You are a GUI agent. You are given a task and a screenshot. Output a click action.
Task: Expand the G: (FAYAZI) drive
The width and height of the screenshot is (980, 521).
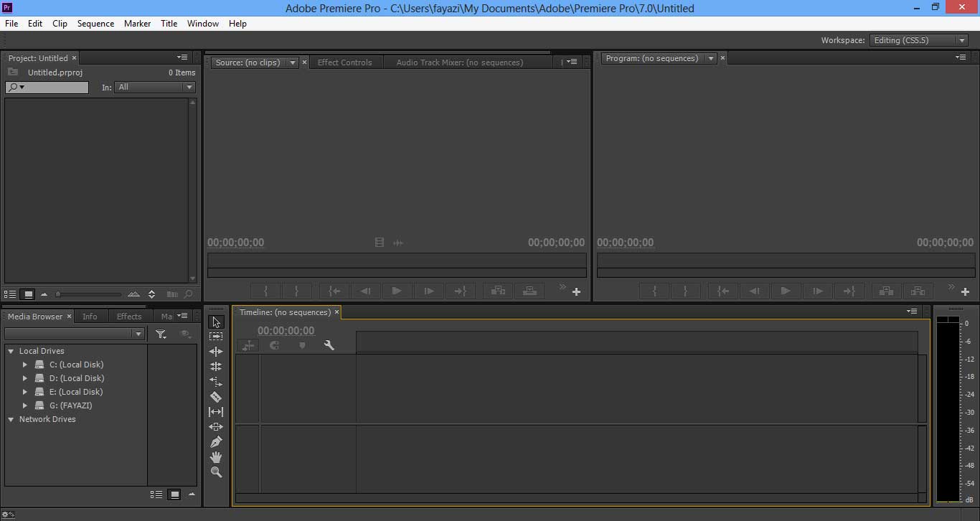pos(25,405)
